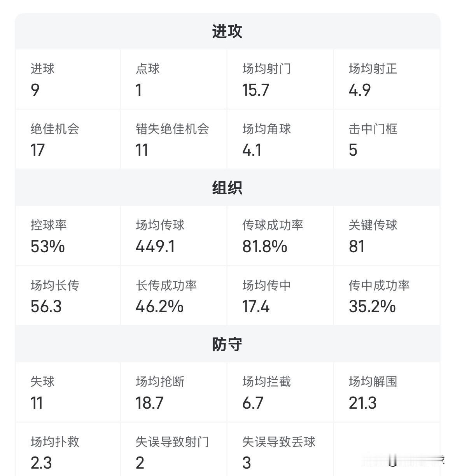Screen dimensions: 455x476
Task: Tap the 传球成功率 81.8% cell
Action: click(x=280, y=236)
